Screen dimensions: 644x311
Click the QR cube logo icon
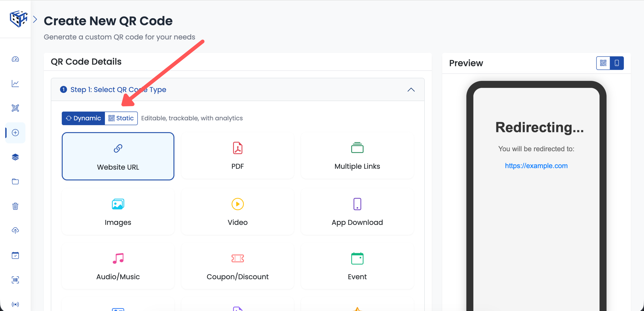[x=18, y=19]
